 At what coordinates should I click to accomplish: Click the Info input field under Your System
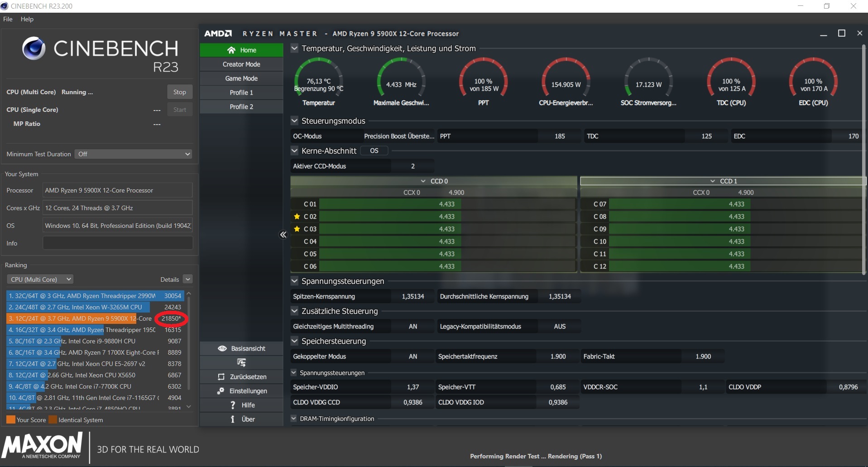pos(118,243)
